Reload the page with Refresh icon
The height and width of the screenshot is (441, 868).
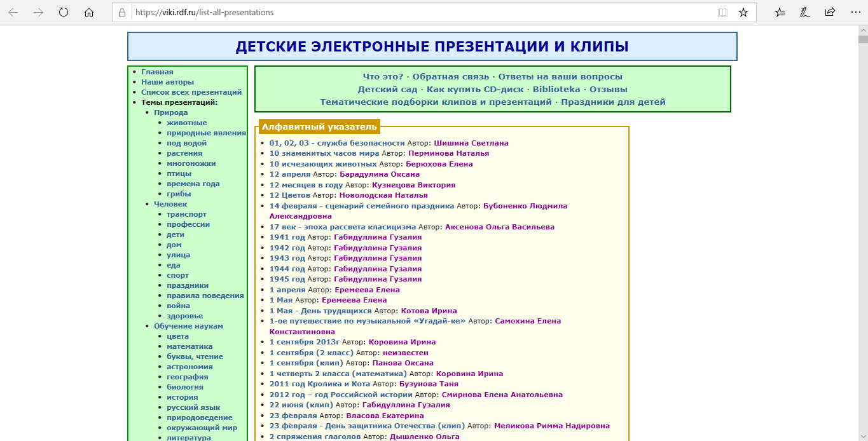[x=64, y=12]
